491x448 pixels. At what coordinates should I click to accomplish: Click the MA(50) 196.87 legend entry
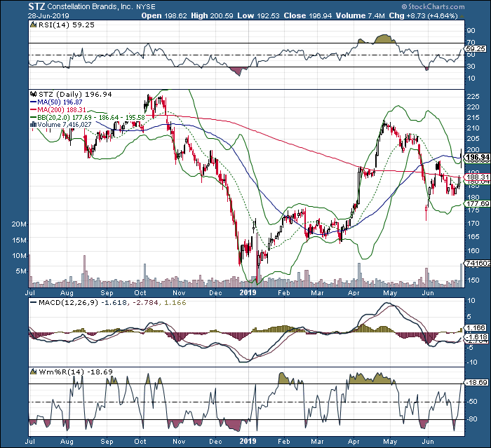click(x=56, y=102)
